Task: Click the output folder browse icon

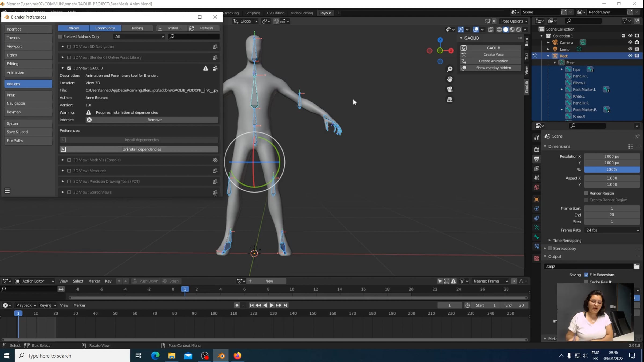Action: [x=636, y=266]
